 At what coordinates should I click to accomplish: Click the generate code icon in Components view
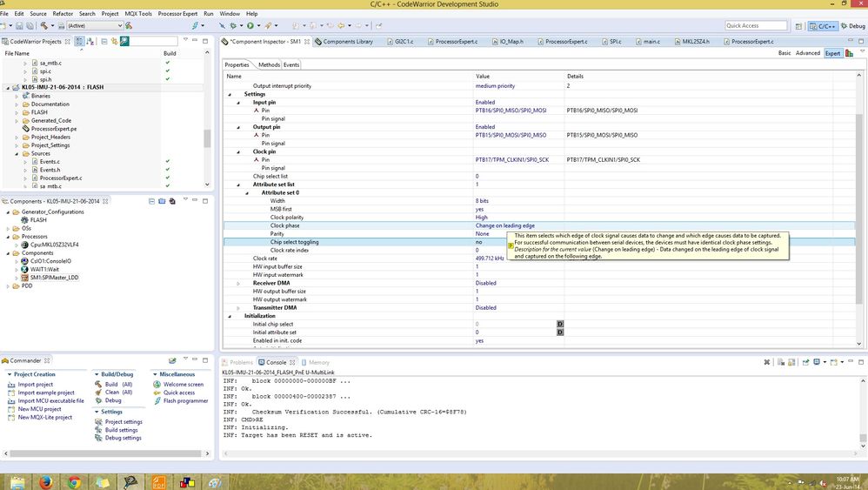pos(172,201)
